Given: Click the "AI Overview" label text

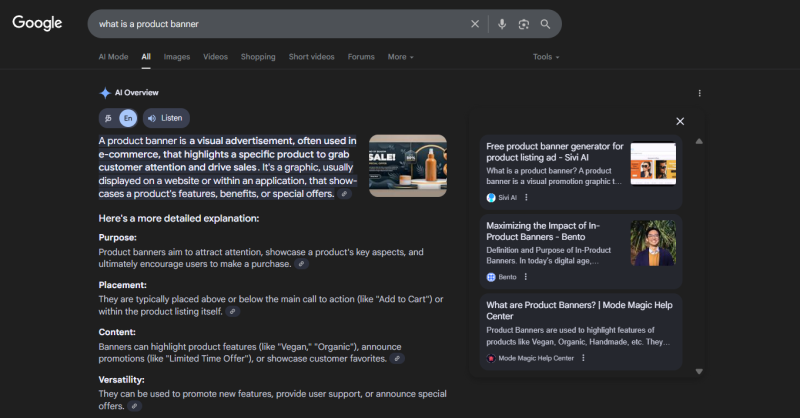Looking at the screenshot, I should click(136, 92).
